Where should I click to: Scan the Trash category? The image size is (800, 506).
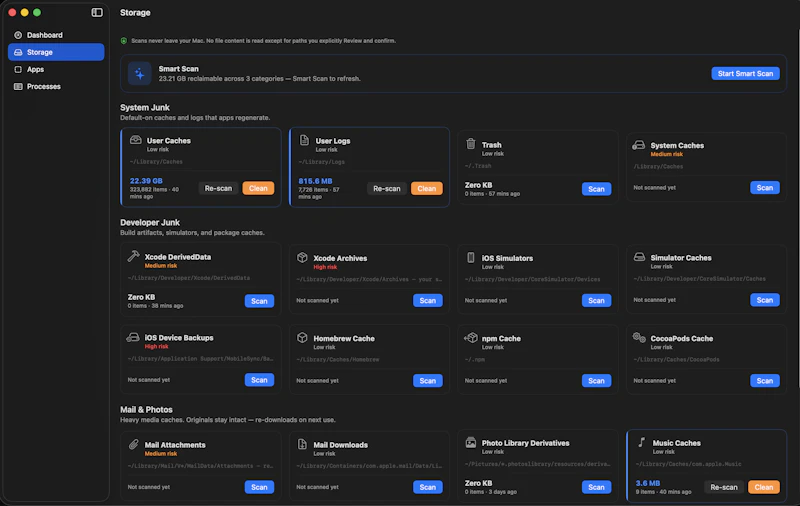point(596,189)
